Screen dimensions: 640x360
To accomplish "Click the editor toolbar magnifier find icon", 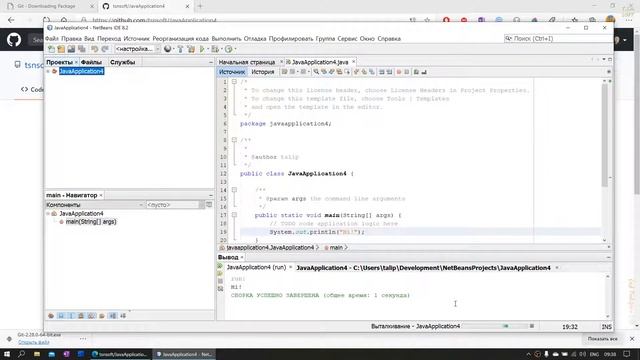I will [316, 72].
